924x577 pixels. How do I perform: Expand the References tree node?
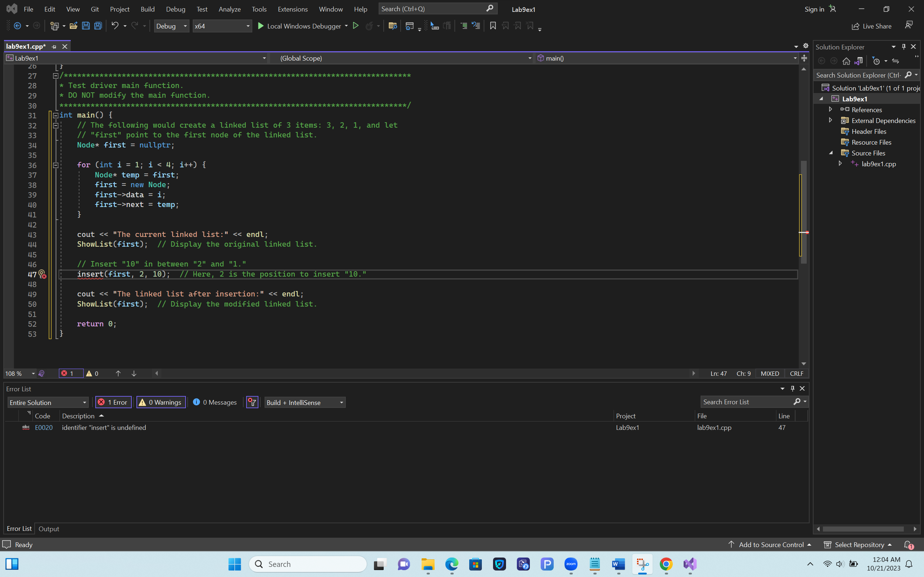point(831,110)
